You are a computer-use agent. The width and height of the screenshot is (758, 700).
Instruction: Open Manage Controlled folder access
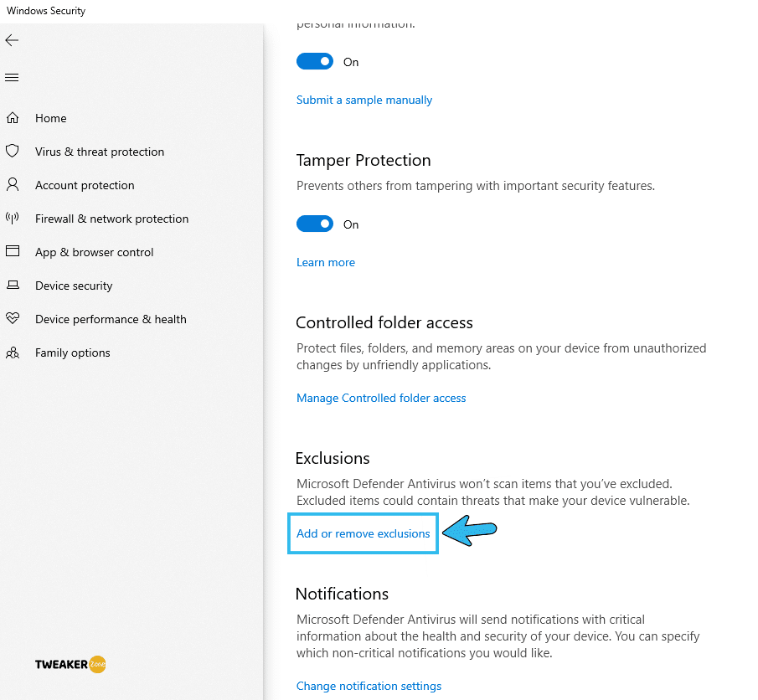(381, 398)
